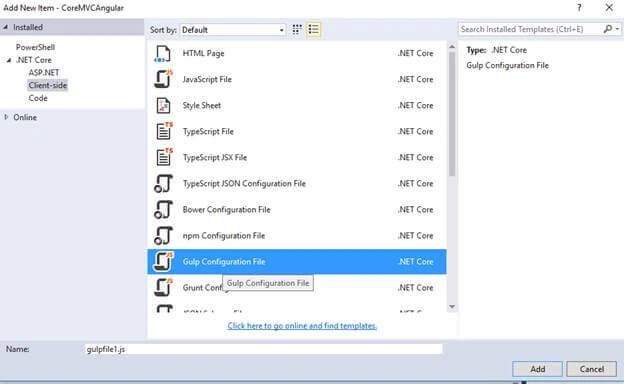Open the Sort by Default dropdown
The image size is (624, 384).
[x=232, y=30]
